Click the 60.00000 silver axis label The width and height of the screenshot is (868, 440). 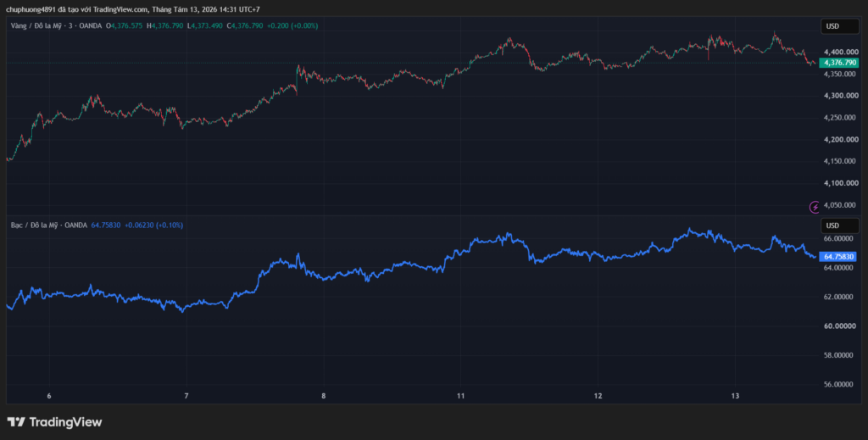pos(841,326)
